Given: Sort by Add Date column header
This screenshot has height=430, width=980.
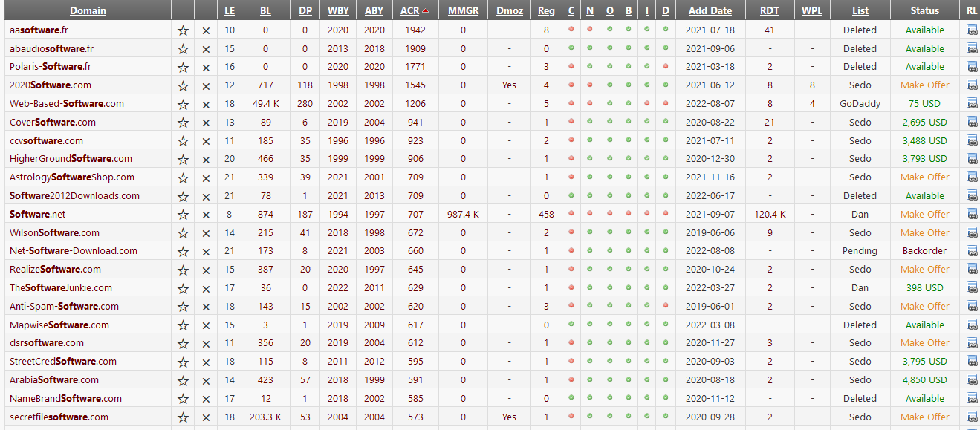Looking at the screenshot, I should [710, 10].
